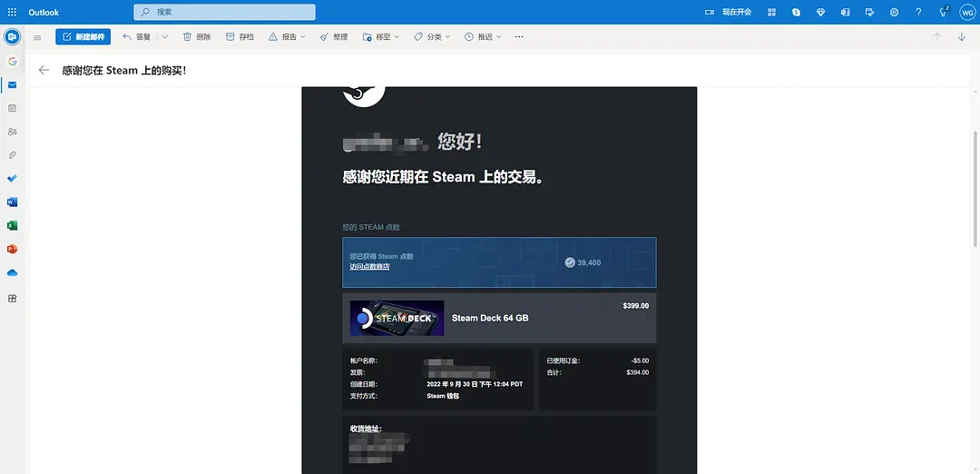Click the email subject 感谢您在 Steam 上的购买!

point(123,71)
